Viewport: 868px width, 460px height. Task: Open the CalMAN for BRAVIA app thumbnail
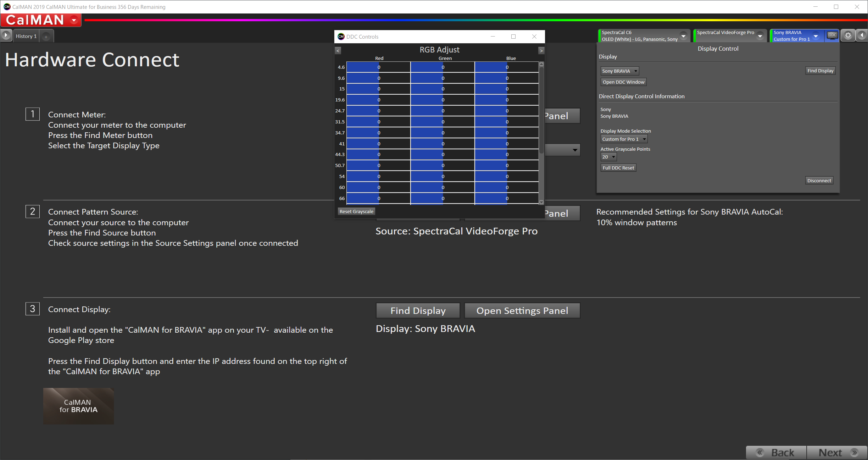pos(78,406)
